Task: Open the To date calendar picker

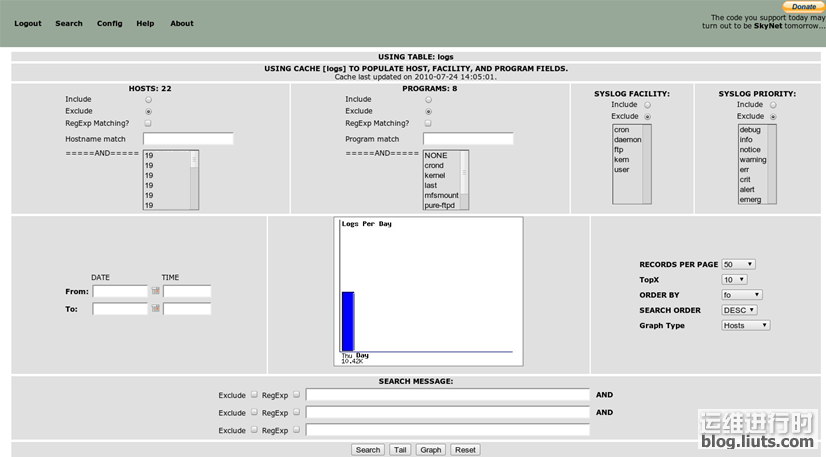Action: tap(156, 309)
